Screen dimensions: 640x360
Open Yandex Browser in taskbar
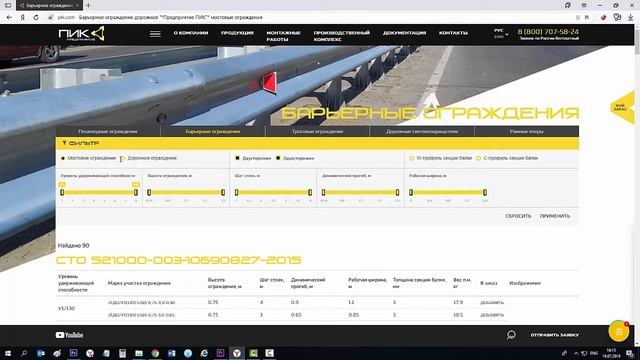[x=237, y=353]
